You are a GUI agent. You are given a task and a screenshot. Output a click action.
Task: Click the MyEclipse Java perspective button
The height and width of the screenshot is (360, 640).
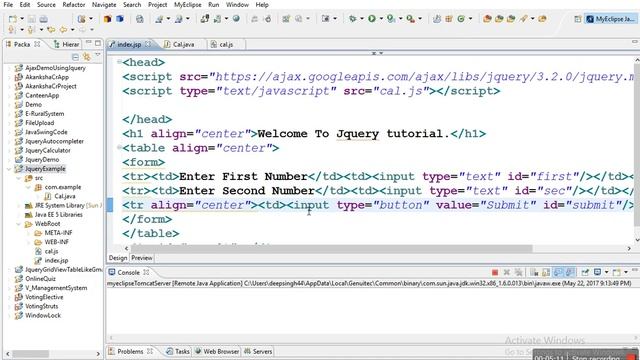pos(611,19)
